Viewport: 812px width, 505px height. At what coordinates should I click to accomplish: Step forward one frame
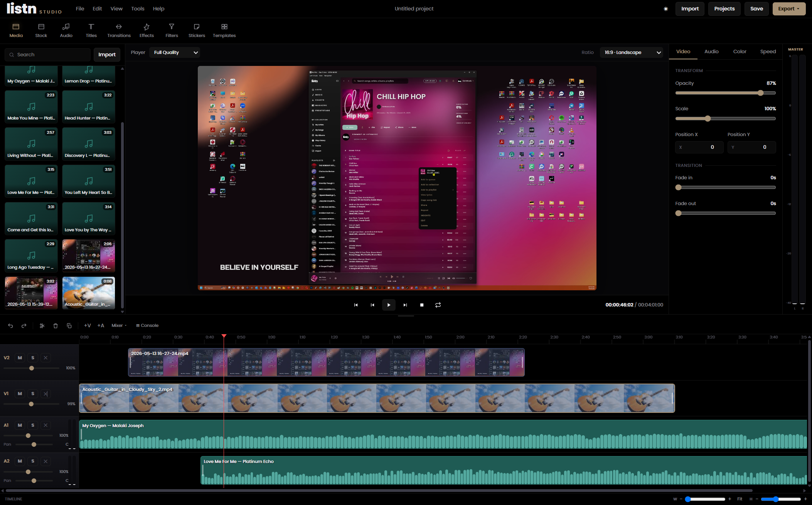[x=405, y=305]
